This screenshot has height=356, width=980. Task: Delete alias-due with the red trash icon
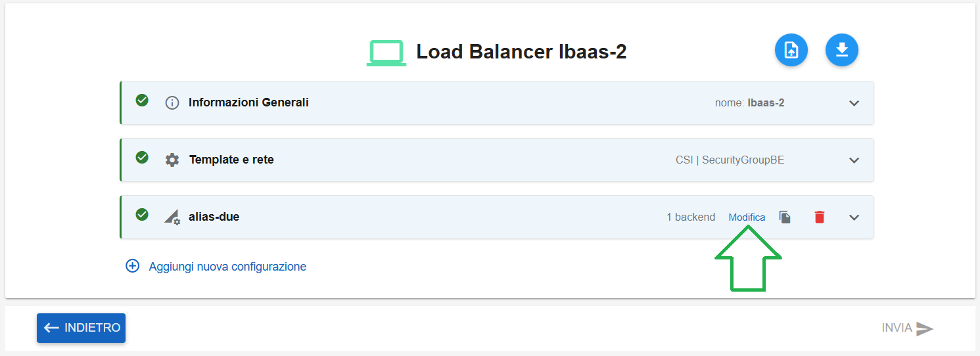[819, 217]
